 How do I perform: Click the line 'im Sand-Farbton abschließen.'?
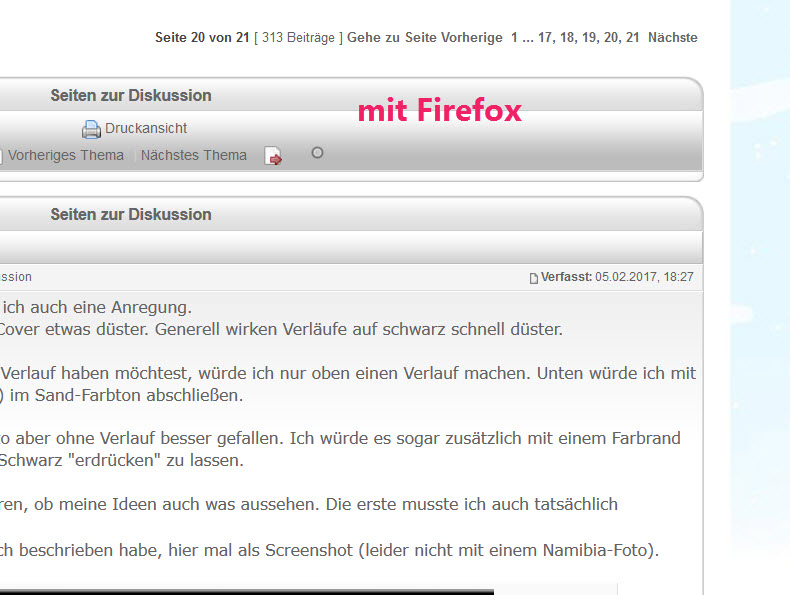point(121,395)
